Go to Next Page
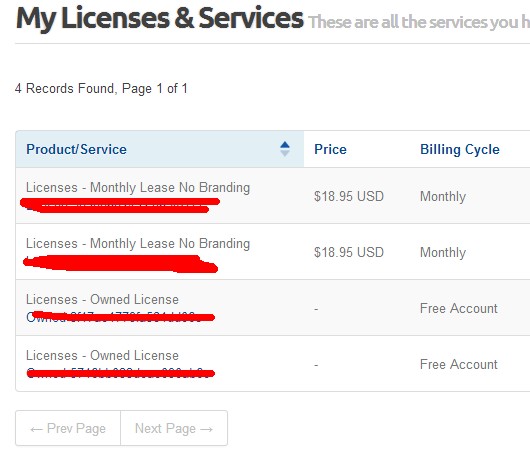 [174, 429]
